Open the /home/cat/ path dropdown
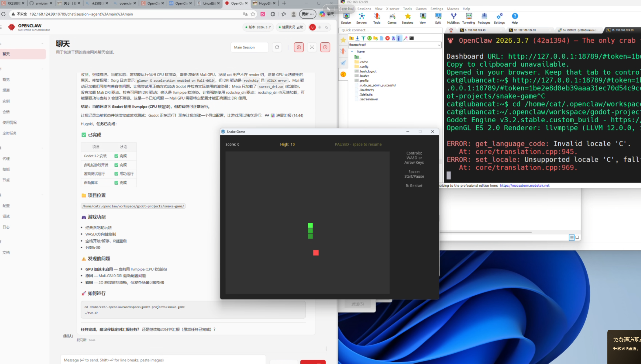The width and height of the screenshot is (641, 364). click(439, 45)
